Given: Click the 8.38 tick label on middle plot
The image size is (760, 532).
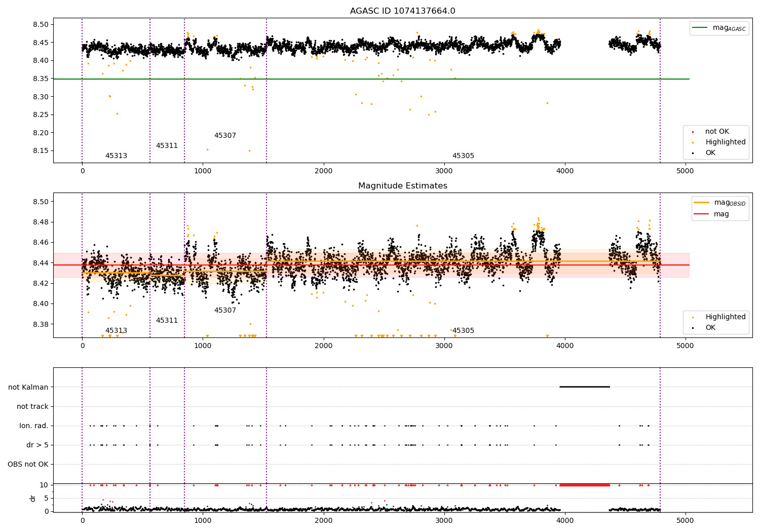Looking at the screenshot, I should tap(40, 324).
